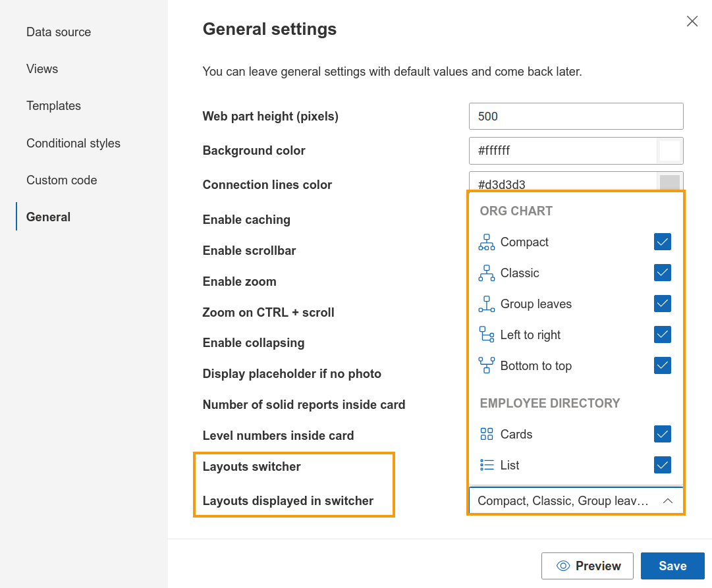Click the Enable caching label
Image resolution: width=712 pixels, height=588 pixels.
click(246, 220)
